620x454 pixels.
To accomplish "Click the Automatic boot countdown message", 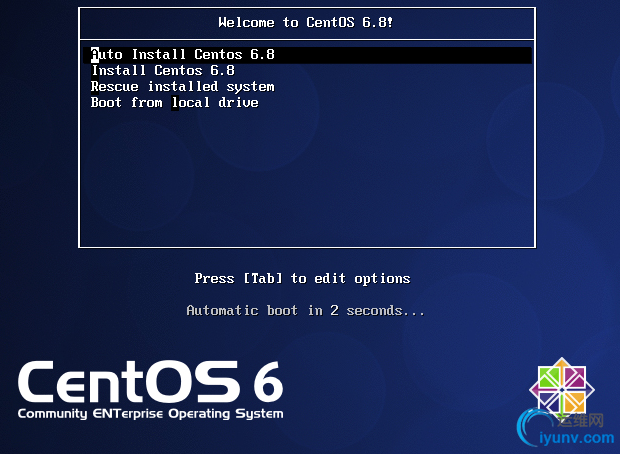I will click(306, 311).
